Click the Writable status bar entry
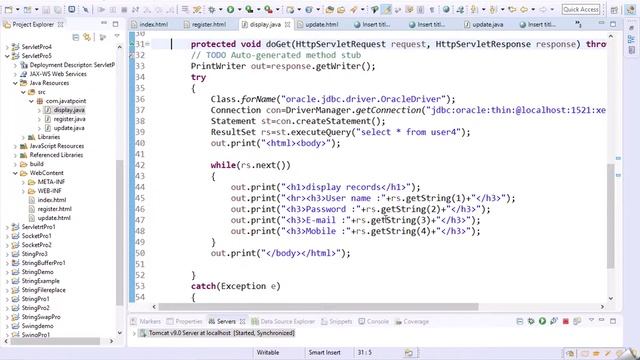The width and height of the screenshot is (640, 360). pyautogui.click(x=268, y=352)
